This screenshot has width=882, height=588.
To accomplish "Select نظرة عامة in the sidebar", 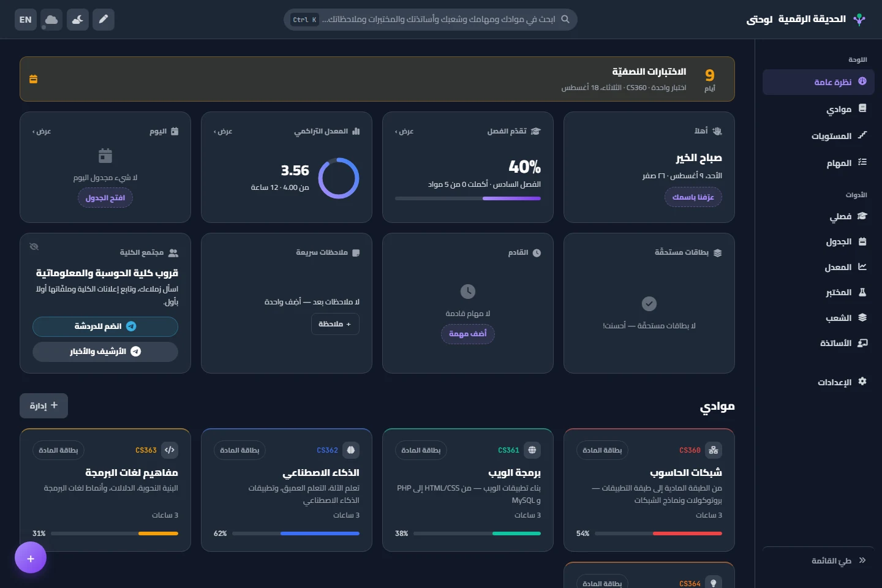I will (x=818, y=82).
